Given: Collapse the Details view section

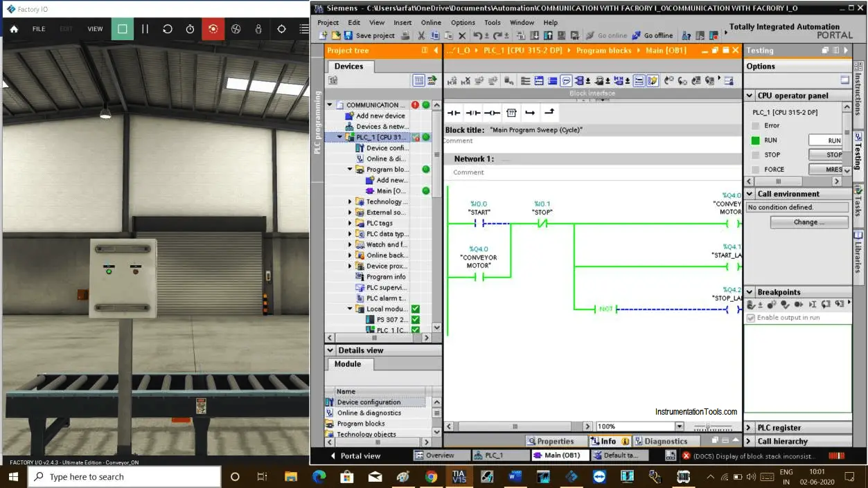Looking at the screenshot, I should (330, 350).
